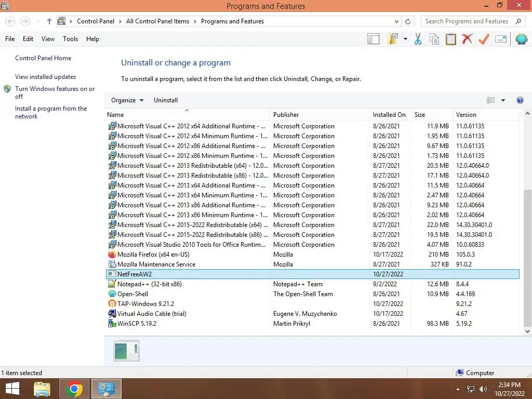Viewport: 532px width, 399px height.
Task: Click the Email toolbar icon
Action: [x=501, y=39]
